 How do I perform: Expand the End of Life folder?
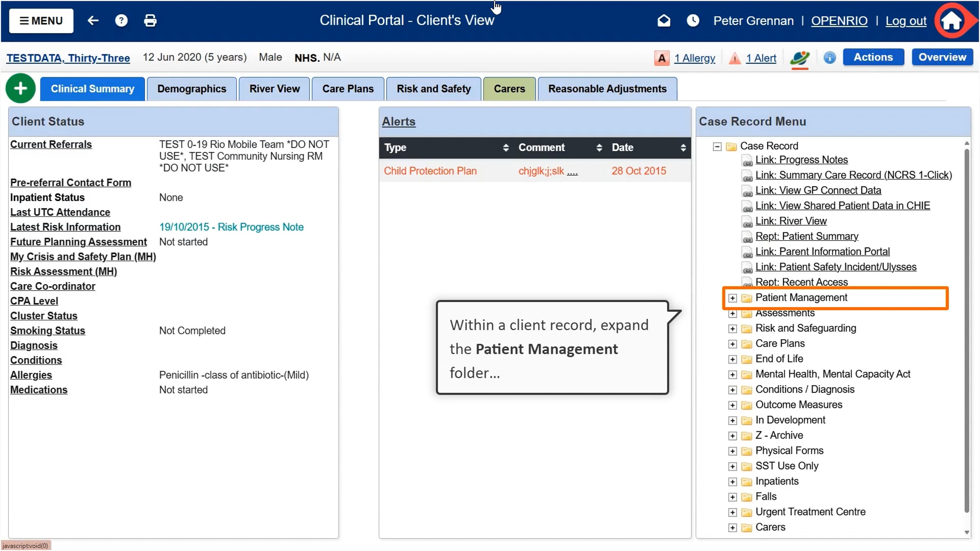click(733, 359)
